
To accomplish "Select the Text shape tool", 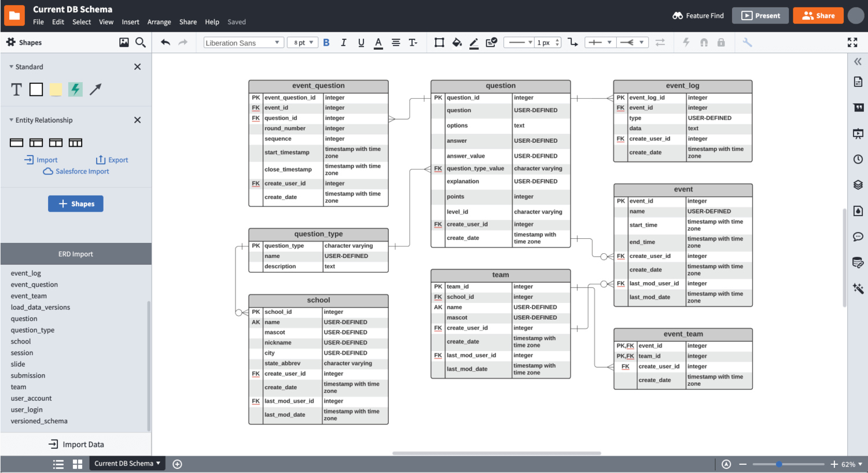I will tap(17, 89).
